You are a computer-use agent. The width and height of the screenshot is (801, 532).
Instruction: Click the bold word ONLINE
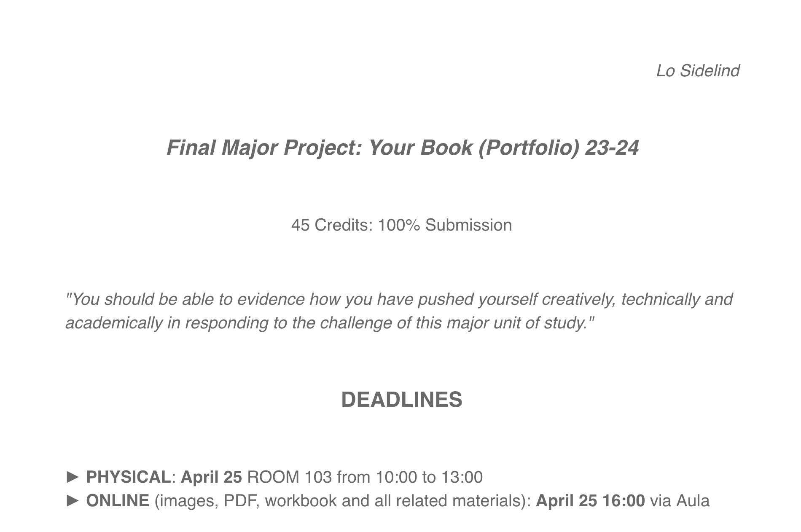(x=118, y=501)
